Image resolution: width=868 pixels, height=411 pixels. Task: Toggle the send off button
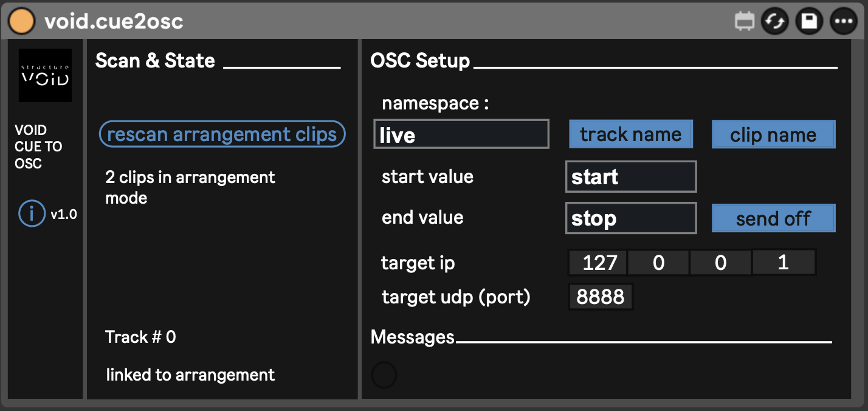click(x=773, y=219)
